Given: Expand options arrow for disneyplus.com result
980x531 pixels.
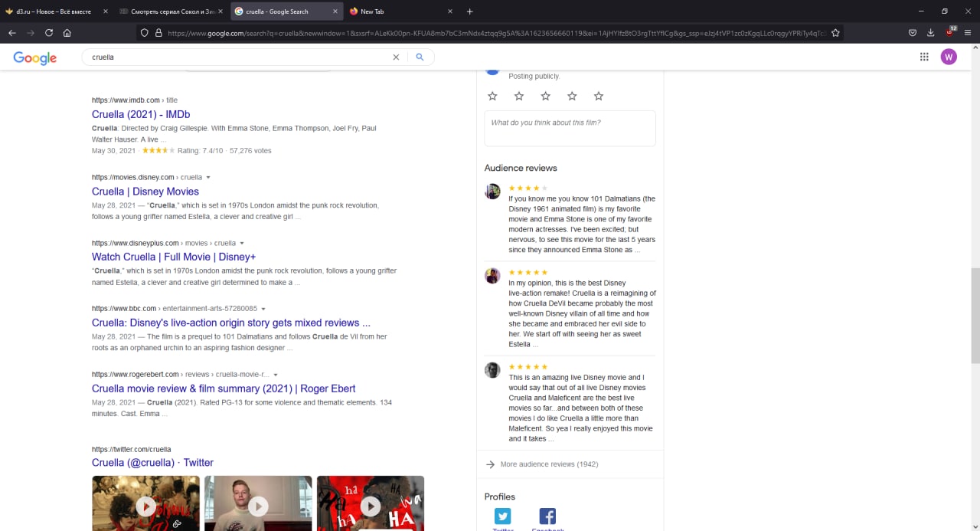Looking at the screenshot, I should tap(242, 244).
